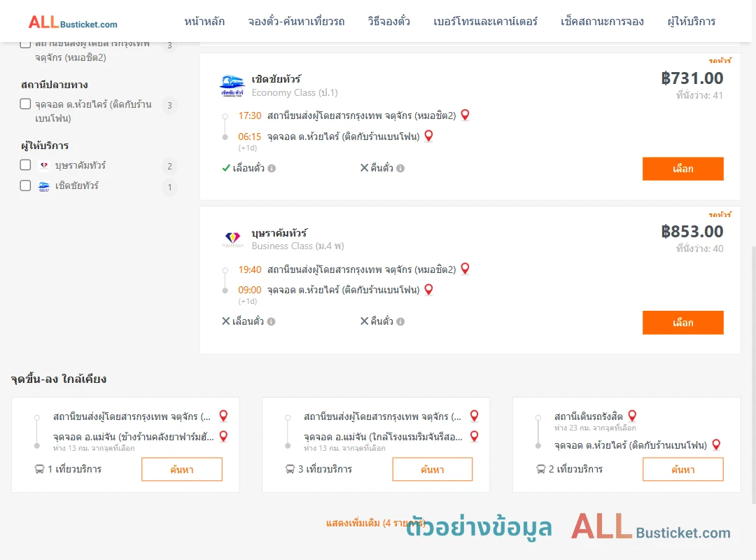This screenshot has width=756, height=560.
Task: Click bus icon beside 1 เที่ยวบริการ
Action: point(39,469)
